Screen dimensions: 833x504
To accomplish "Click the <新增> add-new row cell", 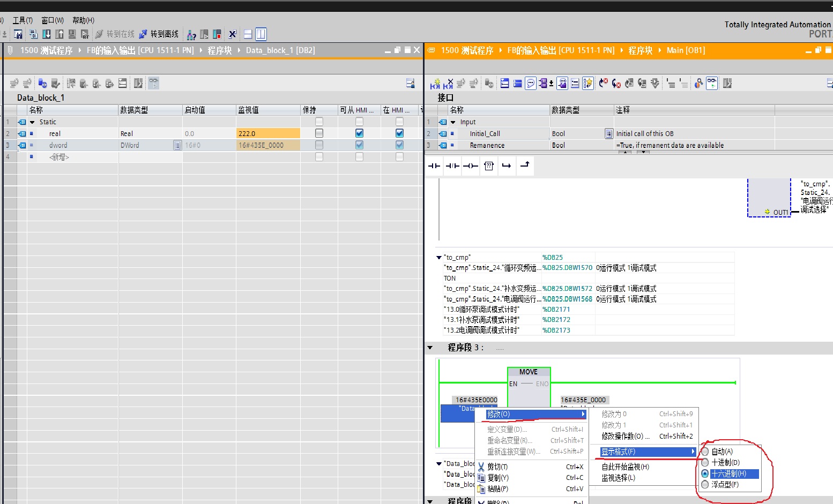I will click(59, 157).
